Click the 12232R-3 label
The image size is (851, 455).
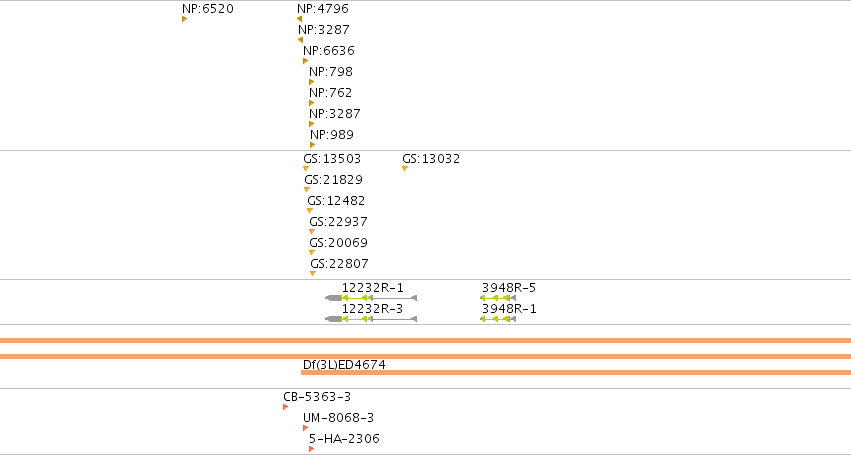pyautogui.click(x=372, y=309)
